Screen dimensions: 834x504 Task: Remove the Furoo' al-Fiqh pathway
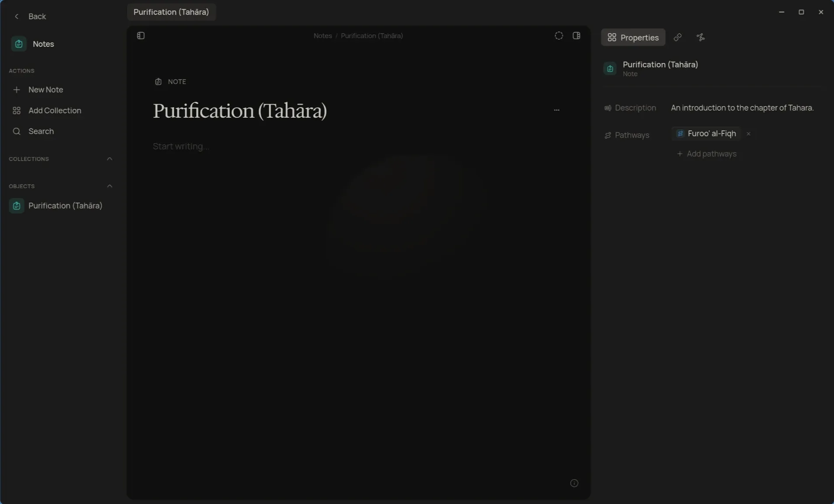coord(748,134)
